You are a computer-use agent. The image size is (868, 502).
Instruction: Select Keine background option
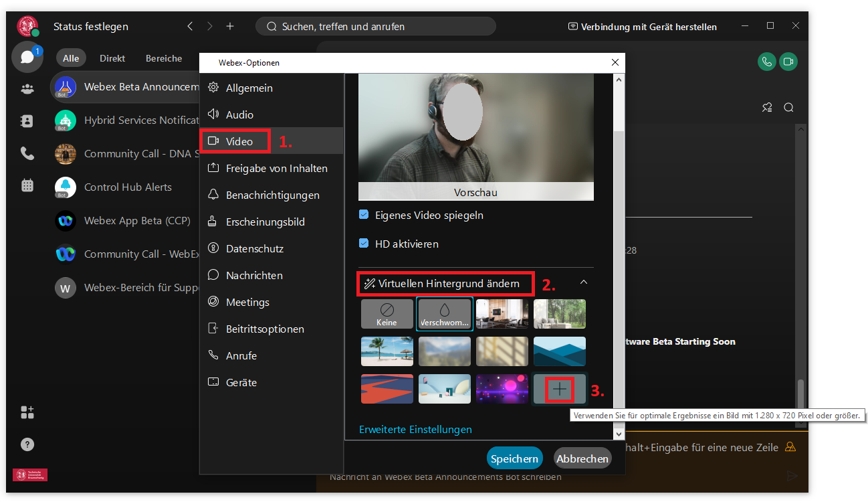(387, 314)
